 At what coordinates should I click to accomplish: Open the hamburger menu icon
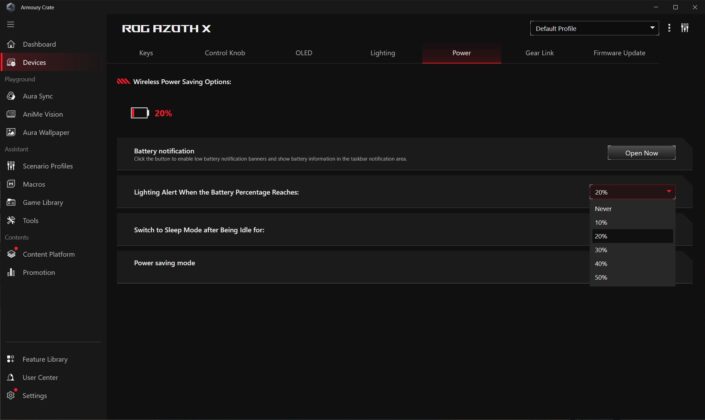(x=10, y=24)
